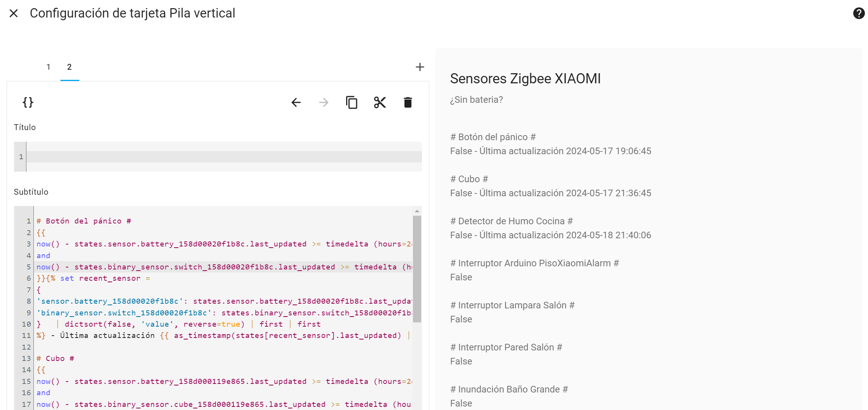Redo the undone change
The image size is (868, 410).
(324, 102)
